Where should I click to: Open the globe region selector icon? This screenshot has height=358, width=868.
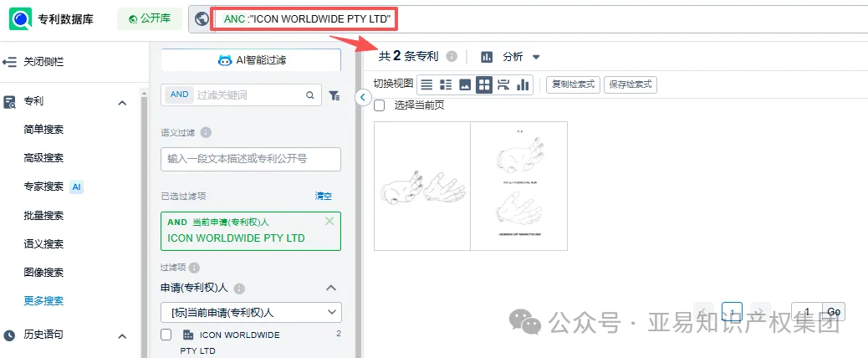[x=202, y=19]
